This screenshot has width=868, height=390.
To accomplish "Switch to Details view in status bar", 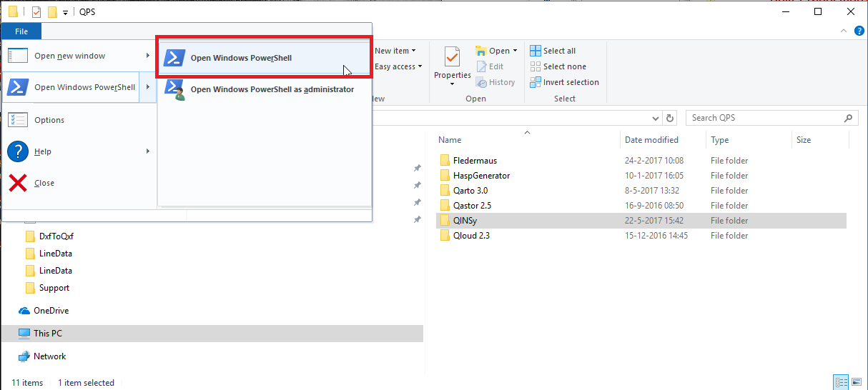I will [x=841, y=383].
